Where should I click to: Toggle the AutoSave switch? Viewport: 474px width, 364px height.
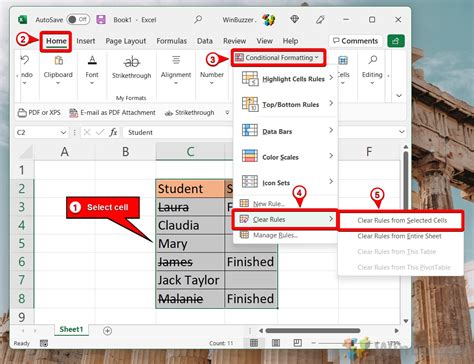[78, 20]
